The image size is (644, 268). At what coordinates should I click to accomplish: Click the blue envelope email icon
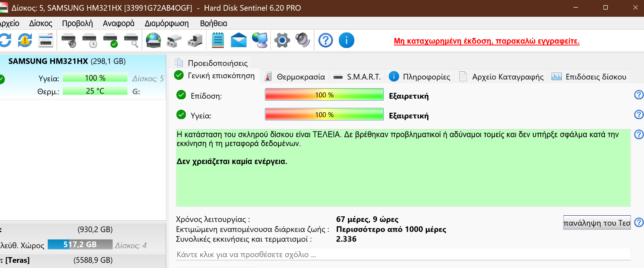pos(238,40)
